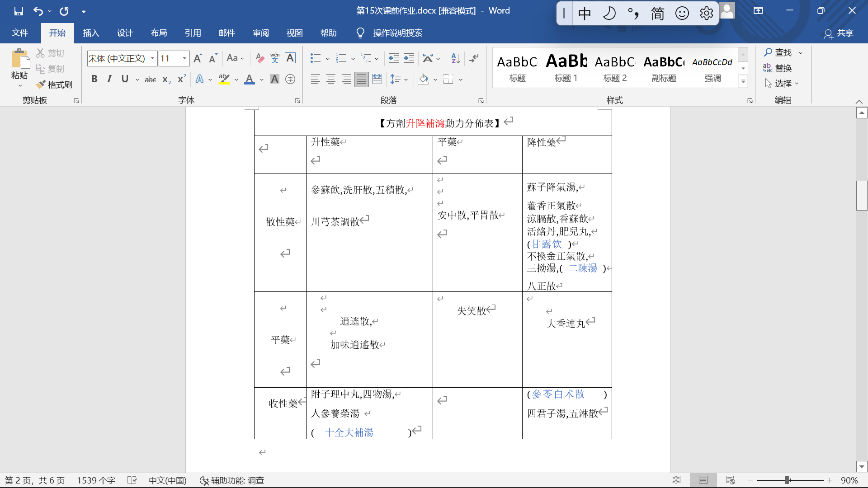Switch to Read Mode view icon
The width and height of the screenshot is (868, 488).
pos(676,480)
